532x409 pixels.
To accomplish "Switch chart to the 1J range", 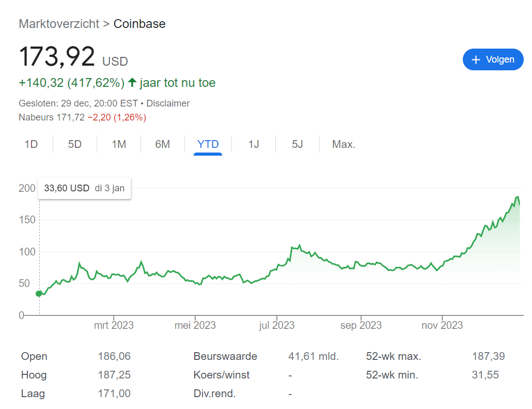I will coord(254,144).
